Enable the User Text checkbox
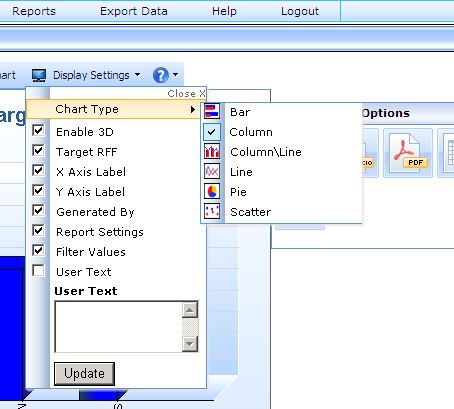This screenshot has height=409, width=454. pos(38,270)
